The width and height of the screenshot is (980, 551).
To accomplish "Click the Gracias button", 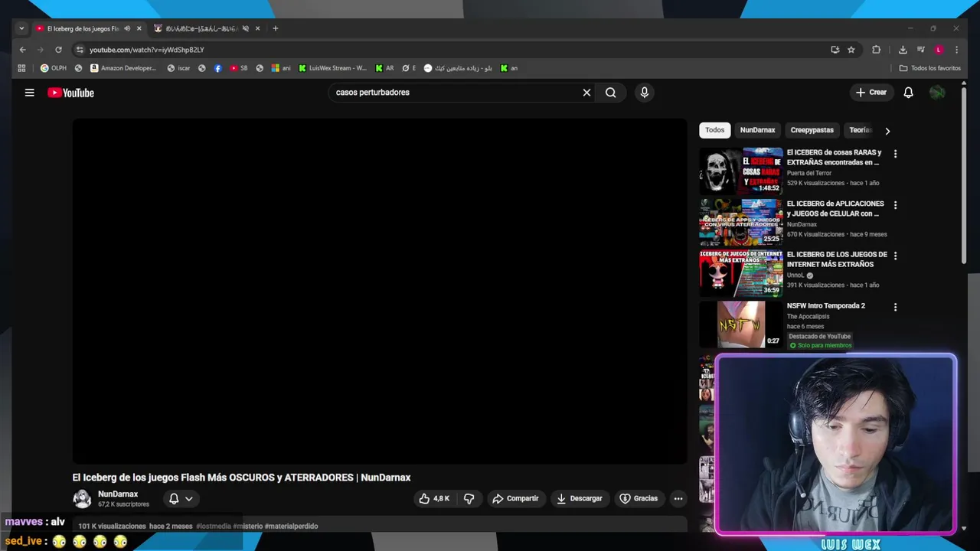I will [x=639, y=498].
